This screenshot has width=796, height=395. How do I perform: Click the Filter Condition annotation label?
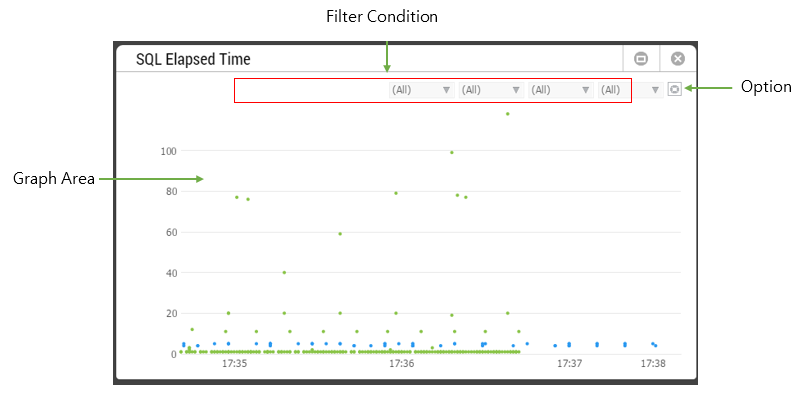(382, 17)
